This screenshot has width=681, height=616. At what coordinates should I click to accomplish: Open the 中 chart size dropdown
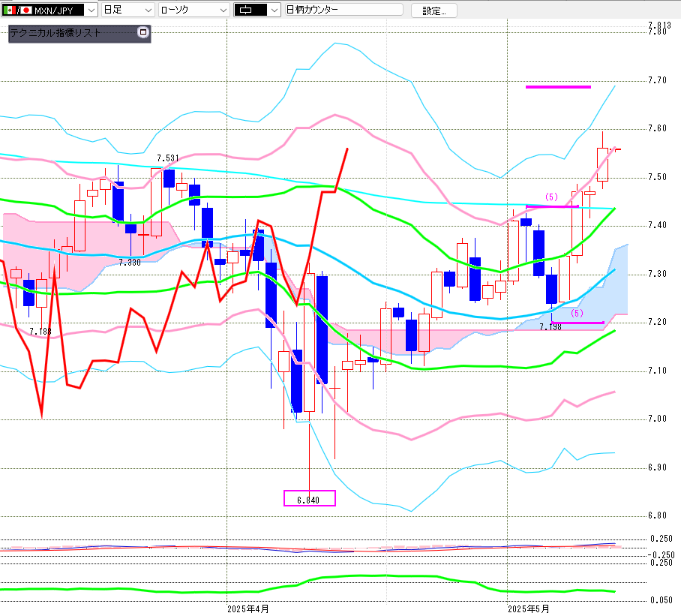[x=257, y=10]
